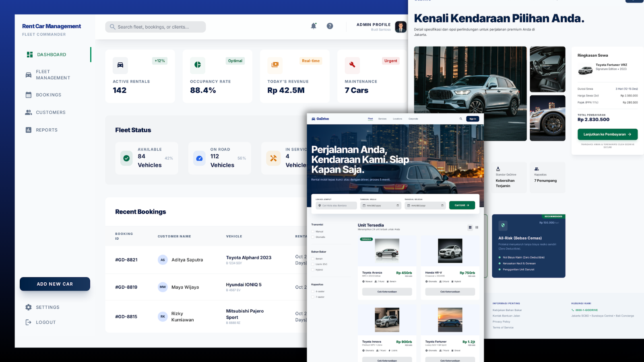This screenshot has height=362, width=644.
Task: Click the AS avatar for Aditya Saputra
Action: pyautogui.click(x=163, y=260)
